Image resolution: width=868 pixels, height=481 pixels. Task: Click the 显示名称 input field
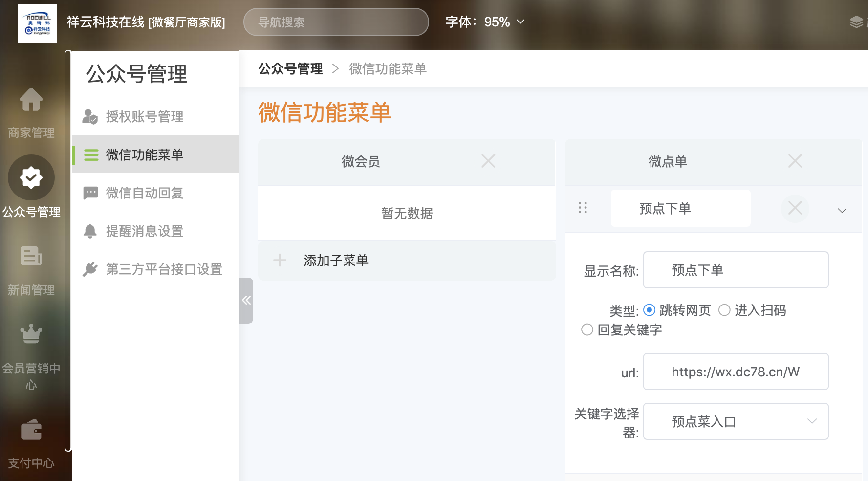736,270
